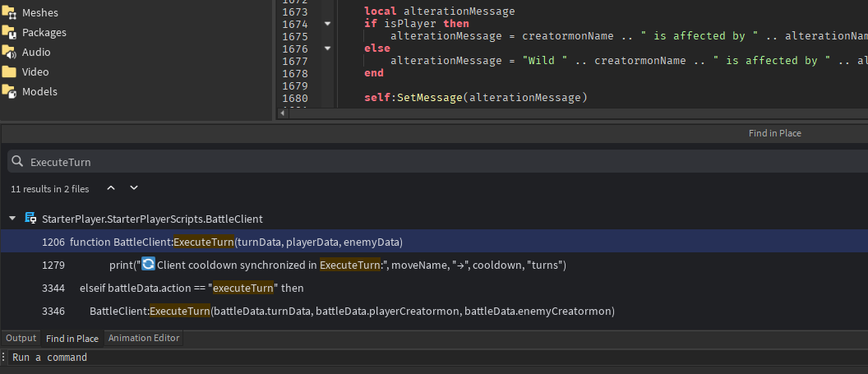Click the Meshes label
This screenshot has height=374, width=868.
39,12
